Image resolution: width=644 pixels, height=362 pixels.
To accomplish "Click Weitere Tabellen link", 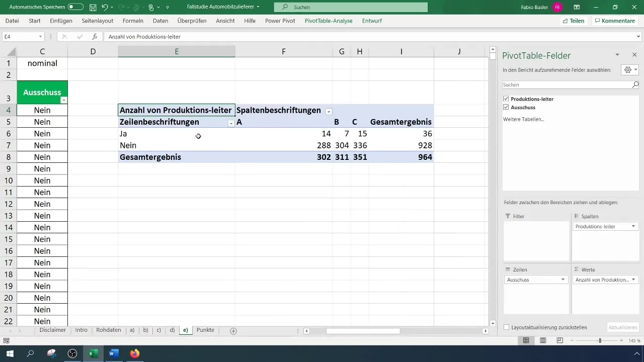I will click(523, 120).
